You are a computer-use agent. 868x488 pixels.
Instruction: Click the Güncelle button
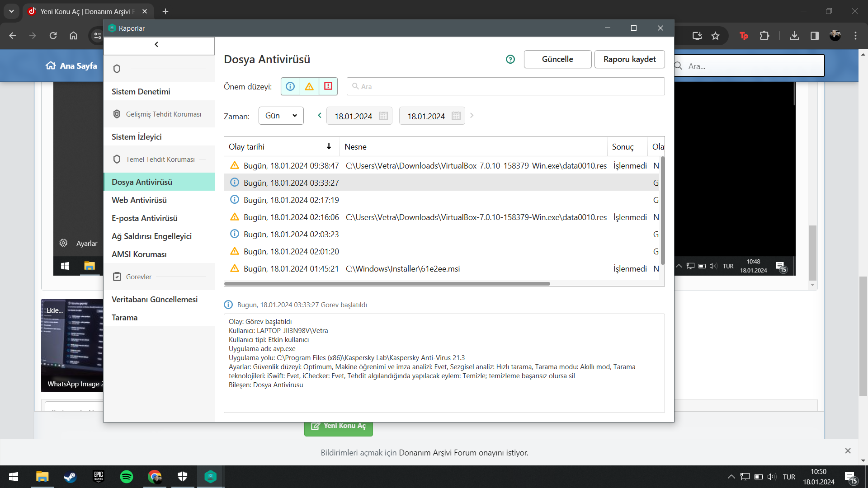(557, 59)
